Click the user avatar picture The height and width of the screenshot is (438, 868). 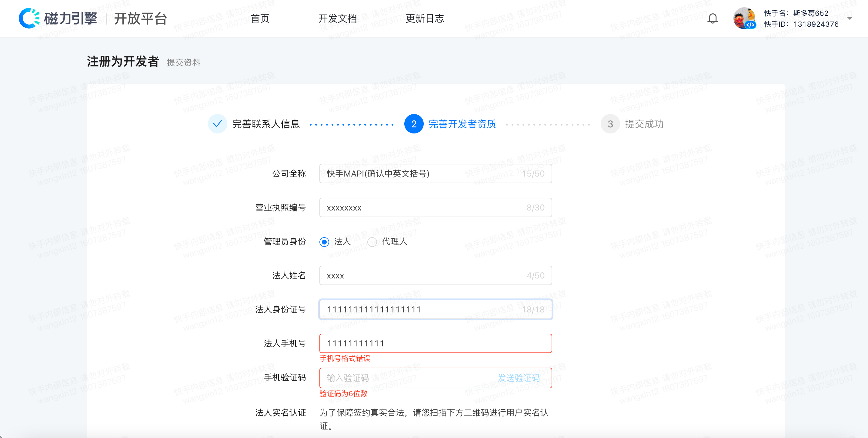pos(744,18)
